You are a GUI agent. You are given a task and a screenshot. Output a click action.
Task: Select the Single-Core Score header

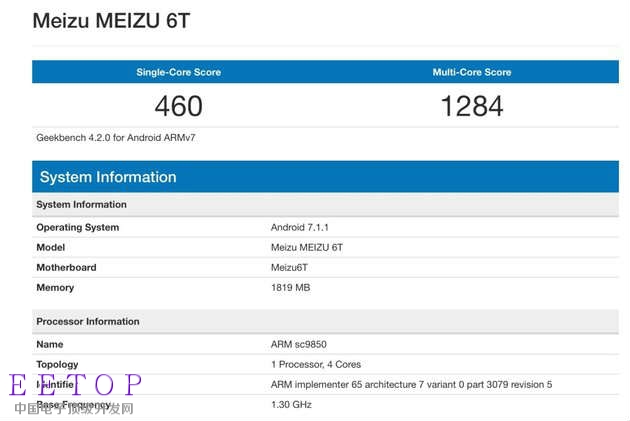tap(178, 72)
